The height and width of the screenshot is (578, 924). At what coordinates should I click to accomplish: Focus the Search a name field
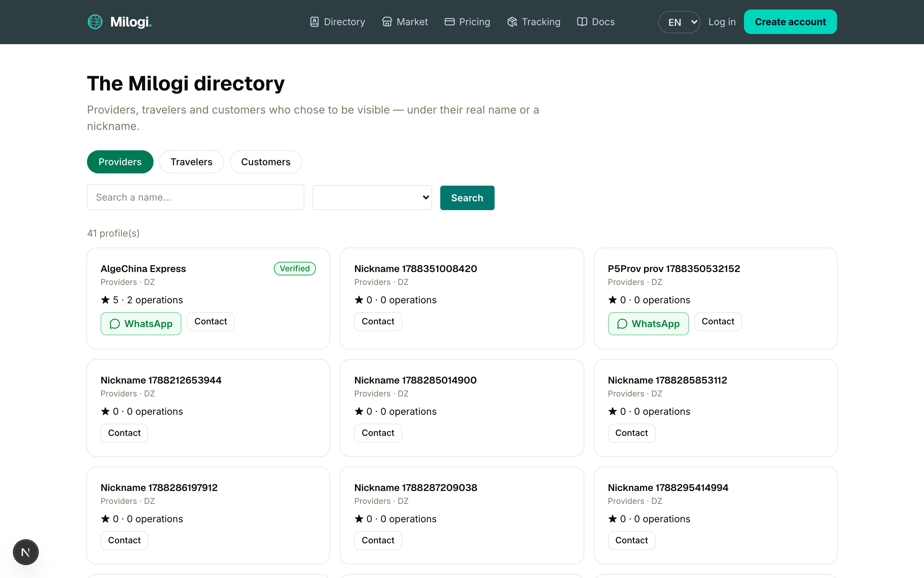point(195,197)
